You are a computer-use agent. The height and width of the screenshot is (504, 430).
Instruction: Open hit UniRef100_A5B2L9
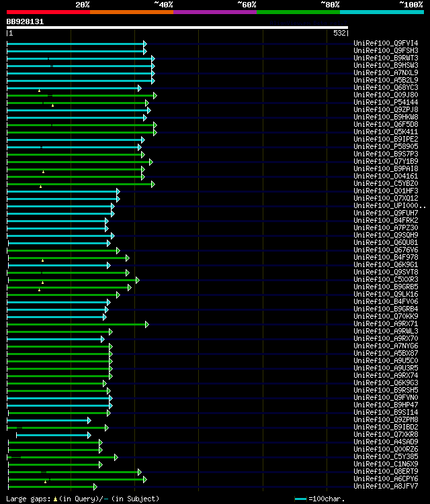click(386, 80)
